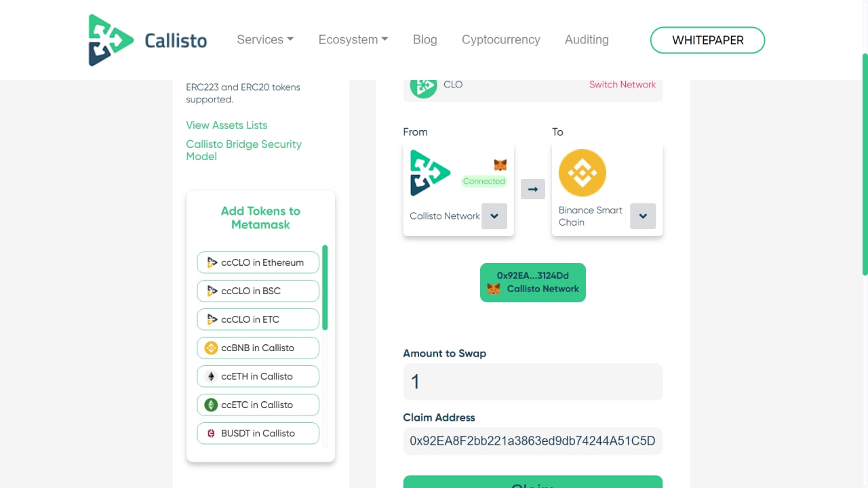Open the Cyptocurrency menu item

(x=501, y=39)
